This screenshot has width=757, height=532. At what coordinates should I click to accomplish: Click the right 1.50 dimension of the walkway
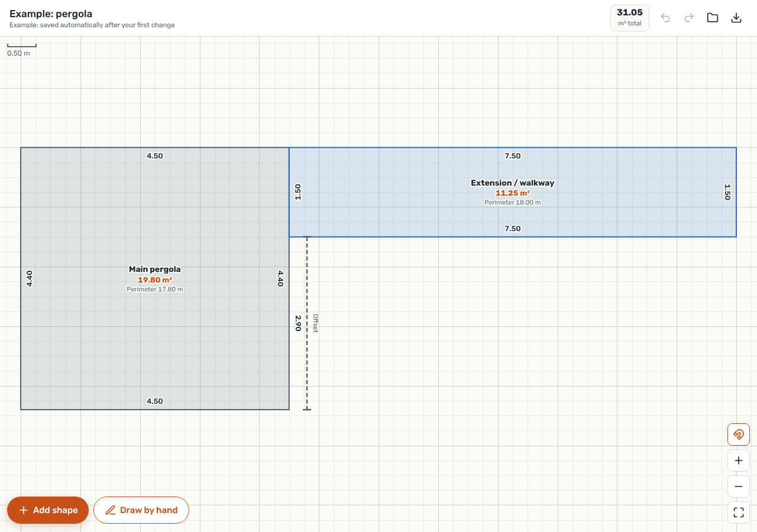click(727, 192)
